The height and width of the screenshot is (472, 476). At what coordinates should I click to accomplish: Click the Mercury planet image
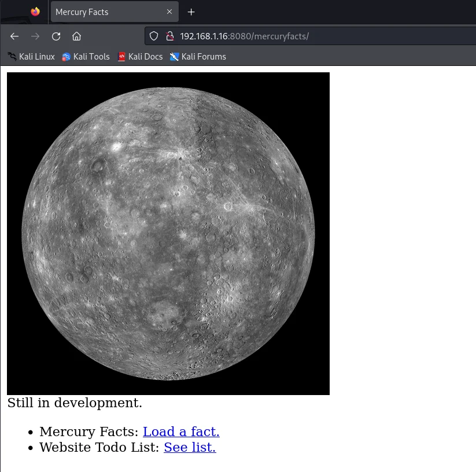pyautogui.click(x=168, y=234)
